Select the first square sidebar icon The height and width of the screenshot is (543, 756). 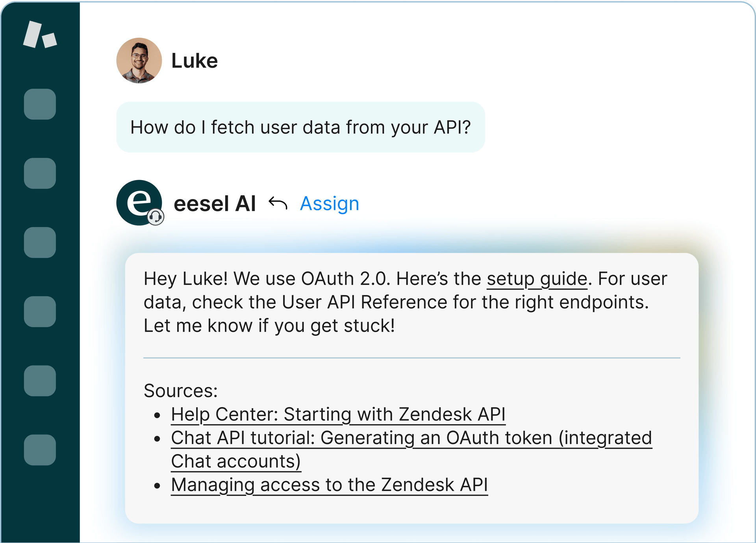coord(40,104)
